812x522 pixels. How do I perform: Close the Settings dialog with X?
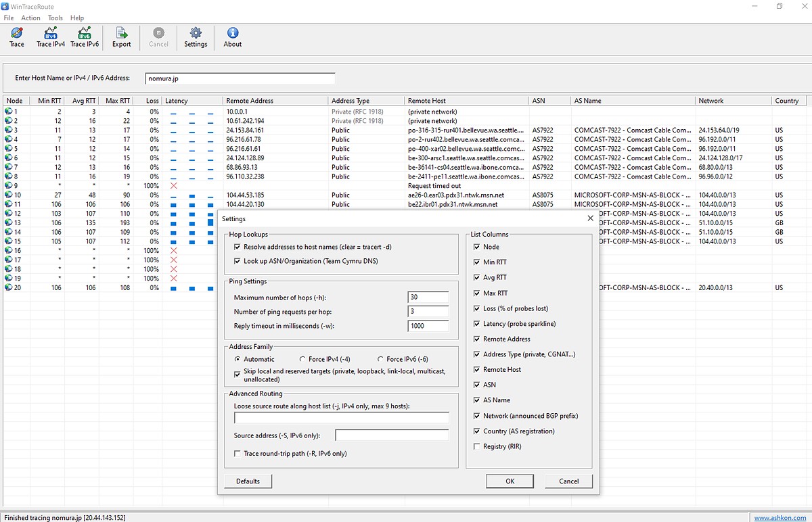tap(590, 218)
